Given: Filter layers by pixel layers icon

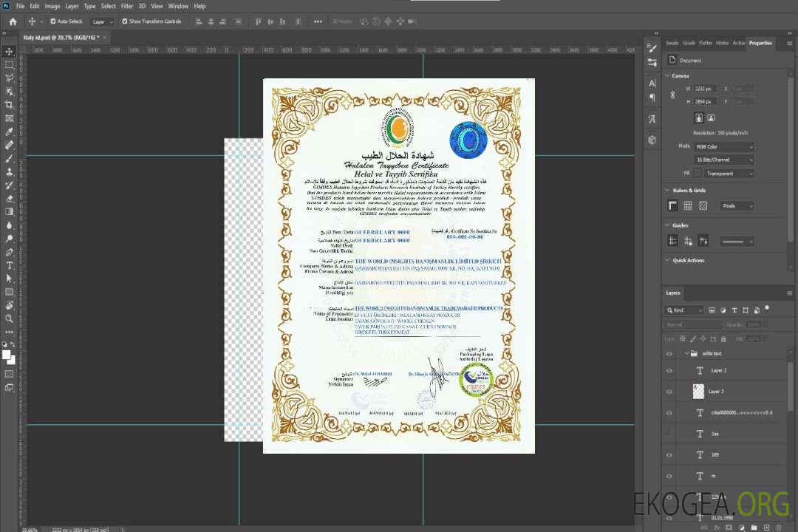Looking at the screenshot, I should click(x=712, y=310).
